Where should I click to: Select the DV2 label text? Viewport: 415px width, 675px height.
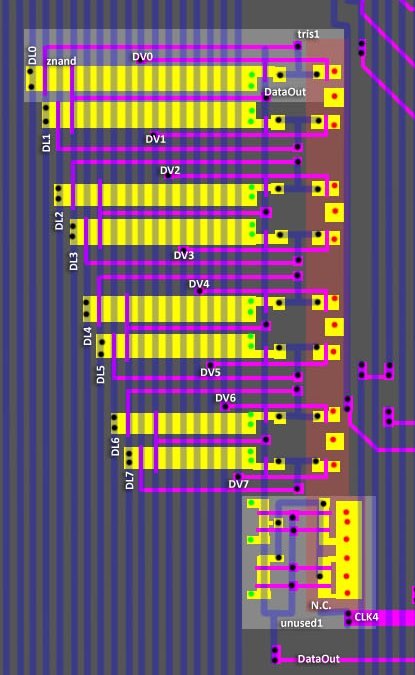(x=170, y=170)
